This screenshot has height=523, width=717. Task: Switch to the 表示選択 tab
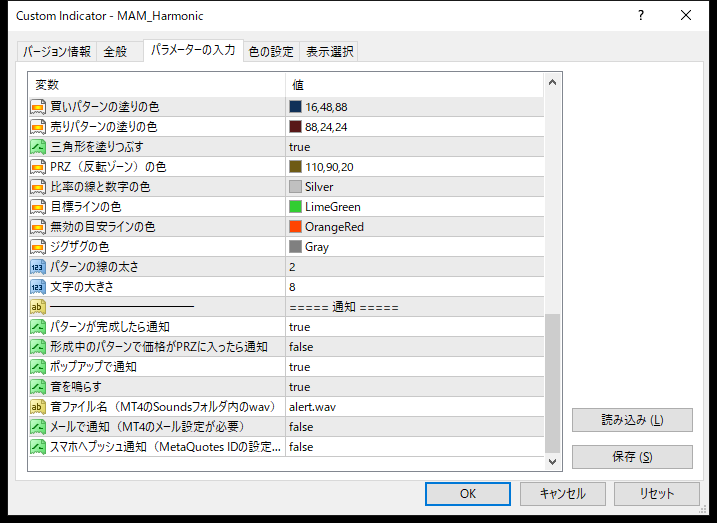tap(329, 51)
